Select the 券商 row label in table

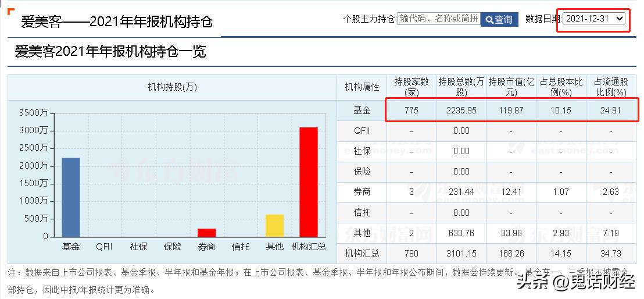pos(362,192)
